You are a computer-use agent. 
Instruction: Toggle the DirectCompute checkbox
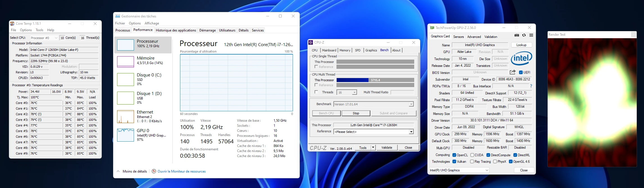pyautogui.click(x=488, y=155)
